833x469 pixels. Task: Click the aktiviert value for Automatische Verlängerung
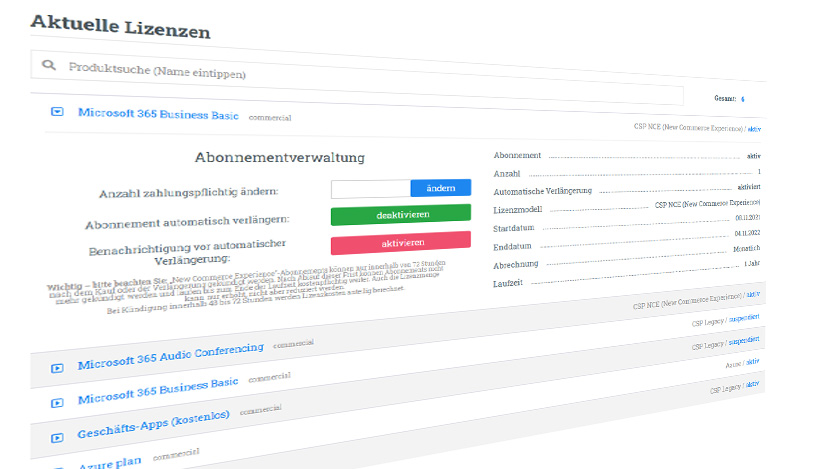pos(749,187)
